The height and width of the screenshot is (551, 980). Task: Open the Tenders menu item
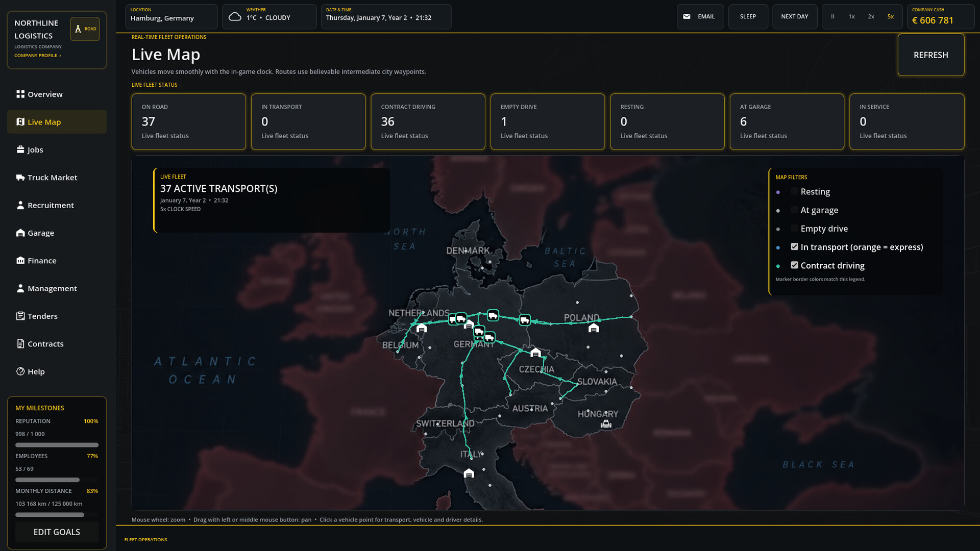[x=57, y=316]
